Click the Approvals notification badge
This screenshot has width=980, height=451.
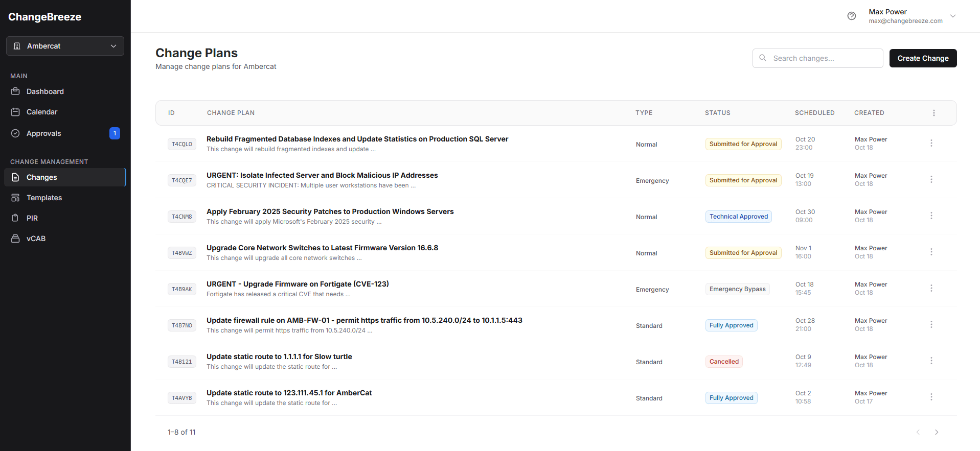[115, 133]
